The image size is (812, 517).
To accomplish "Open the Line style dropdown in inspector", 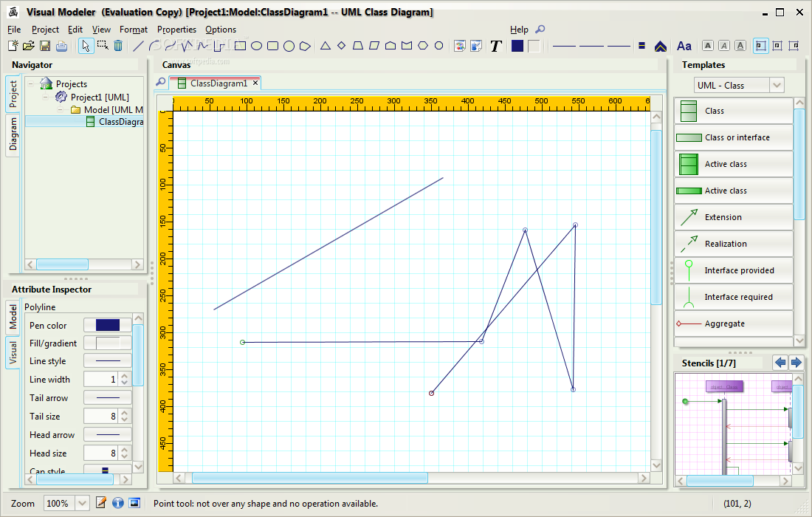I will (x=108, y=360).
